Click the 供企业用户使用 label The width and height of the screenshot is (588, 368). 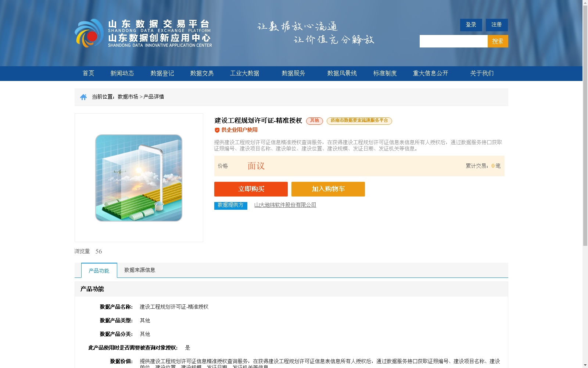(x=240, y=130)
